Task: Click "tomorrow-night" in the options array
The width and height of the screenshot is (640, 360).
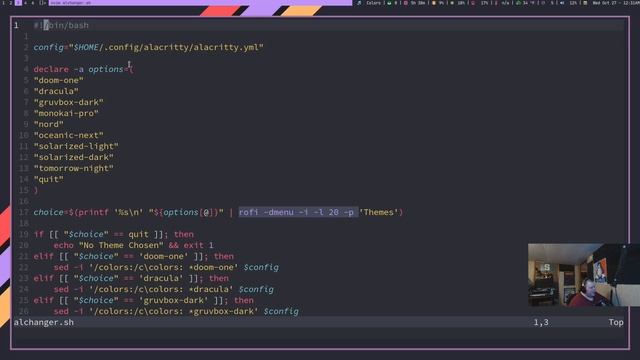Action: 73,168
